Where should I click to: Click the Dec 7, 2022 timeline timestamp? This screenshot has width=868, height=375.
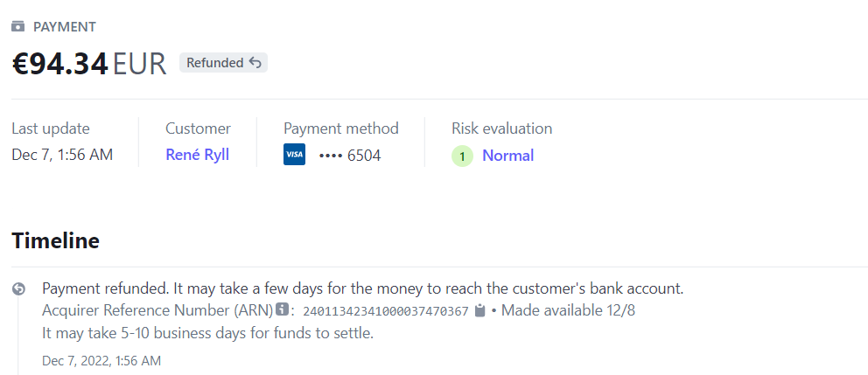(x=101, y=360)
